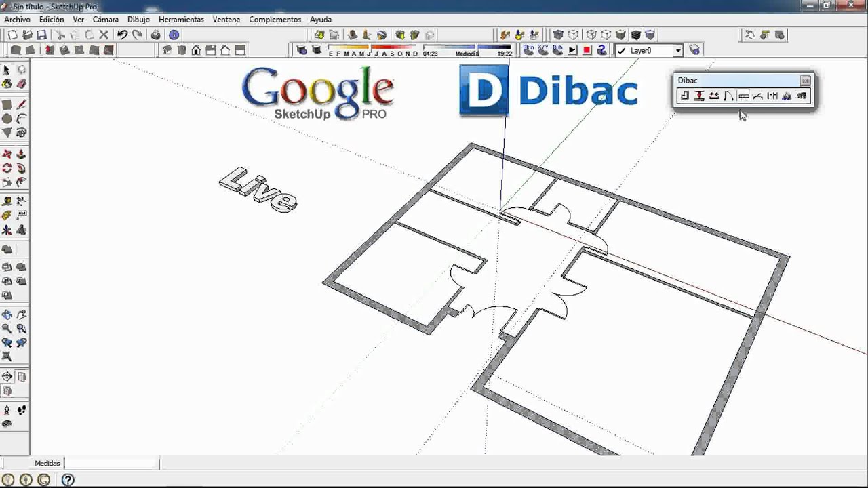Select the Front house view icon

(196, 50)
